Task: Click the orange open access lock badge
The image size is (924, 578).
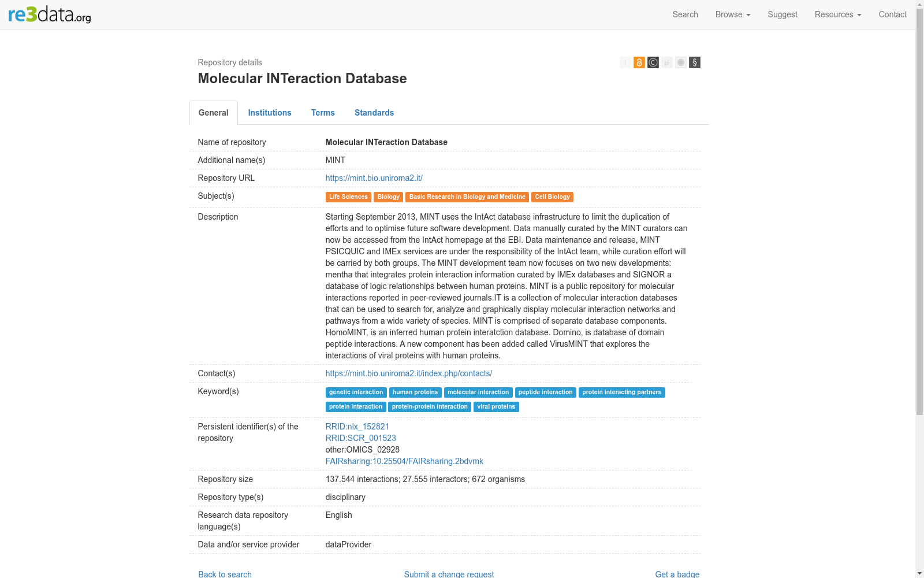Action: click(x=639, y=62)
